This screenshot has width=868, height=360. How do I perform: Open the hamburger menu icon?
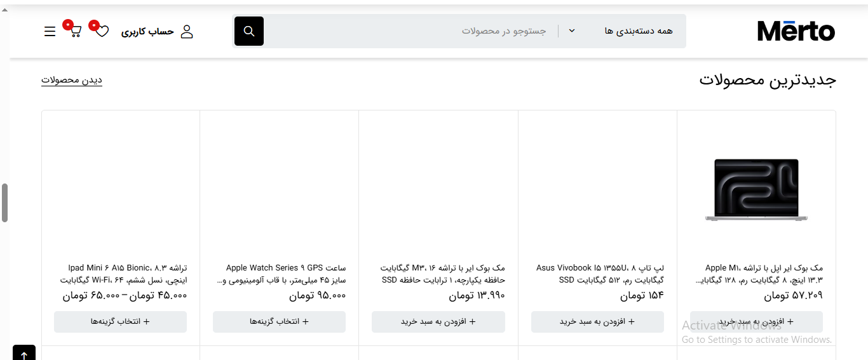pyautogui.click(x=50, y=32)
